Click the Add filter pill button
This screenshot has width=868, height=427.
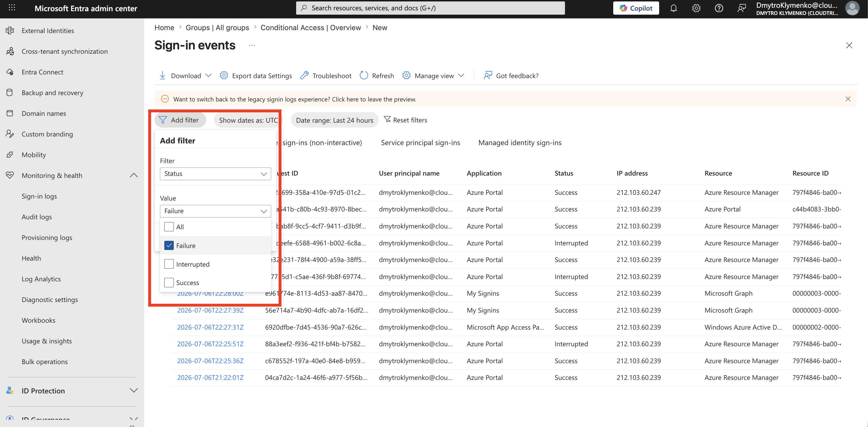tap(180, 120)
